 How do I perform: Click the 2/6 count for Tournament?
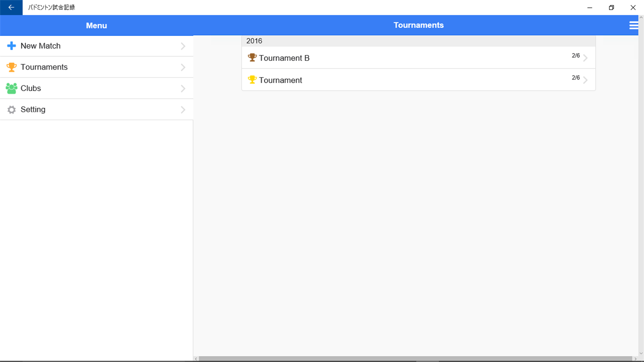576,78
